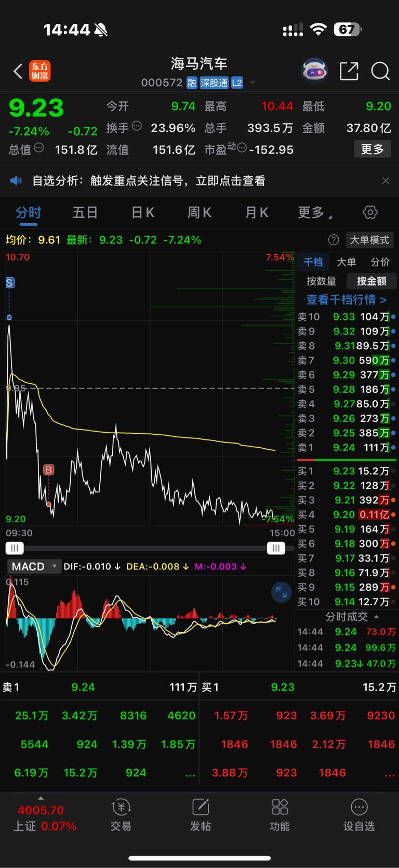399x868 pixels.
Task: Open the search magnifier icon
Action: [380, 71]
